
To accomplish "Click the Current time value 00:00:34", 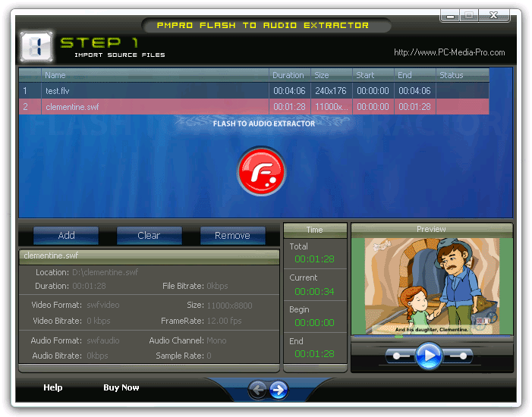I will click(x=314, y=292).
